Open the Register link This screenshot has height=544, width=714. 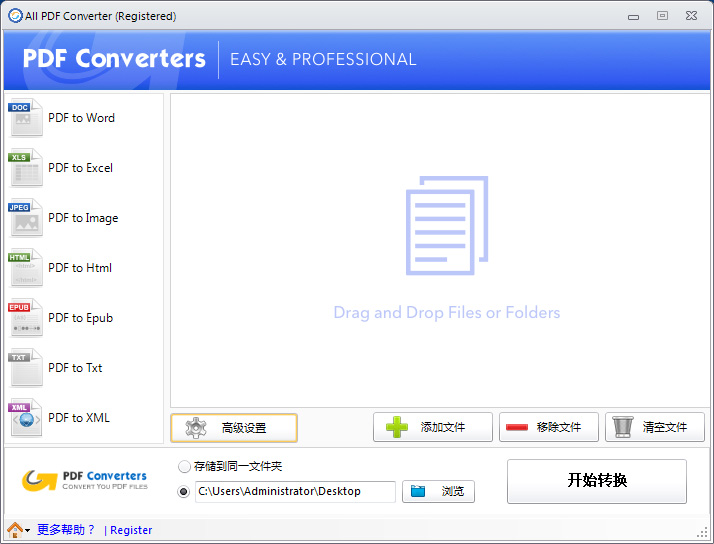(131, 530)
